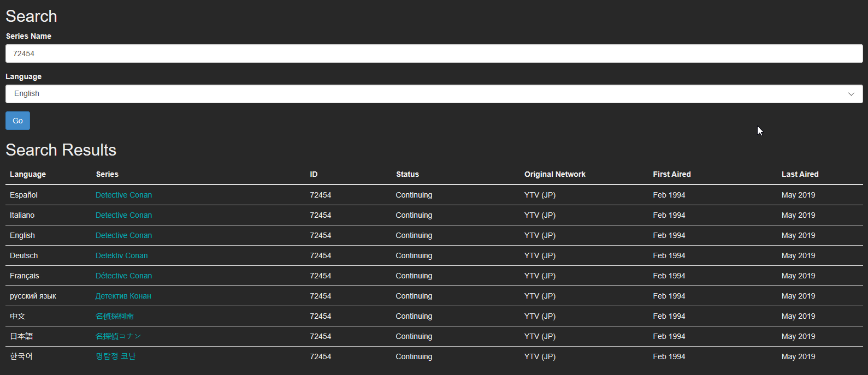Click the Series Name label

(x=28, y=36)
